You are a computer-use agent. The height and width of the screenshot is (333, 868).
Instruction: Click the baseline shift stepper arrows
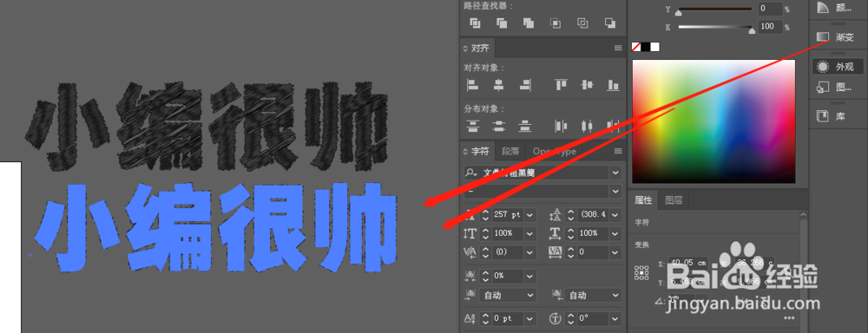click(485, 318)
